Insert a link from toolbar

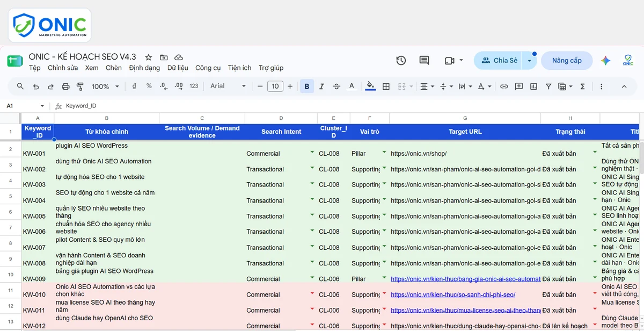(x=504, y=86)
